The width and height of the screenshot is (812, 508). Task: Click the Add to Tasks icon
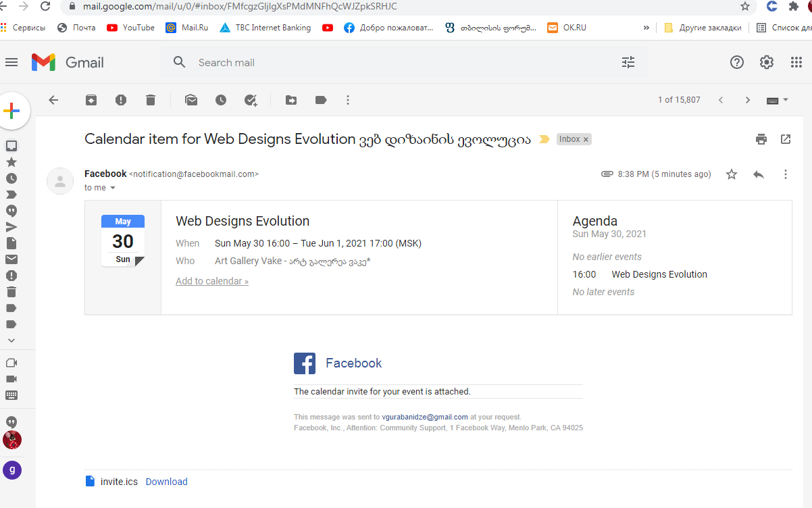(x=251, y=100)
